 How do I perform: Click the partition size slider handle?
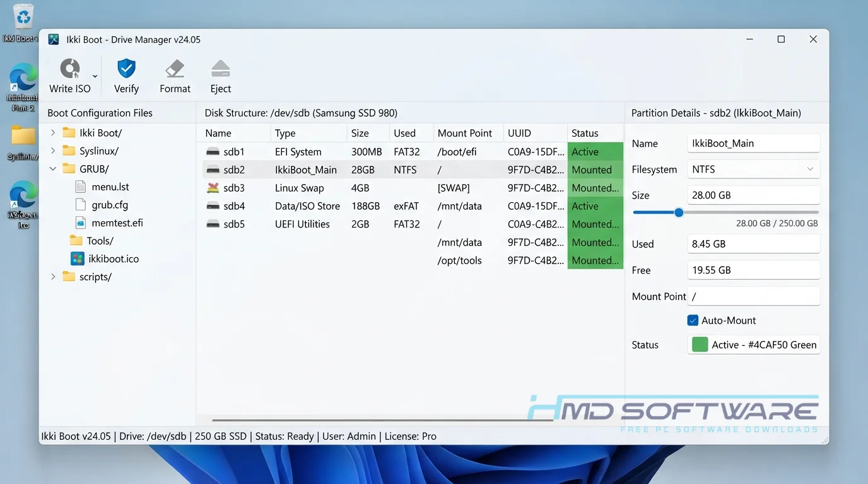[679, 212]
